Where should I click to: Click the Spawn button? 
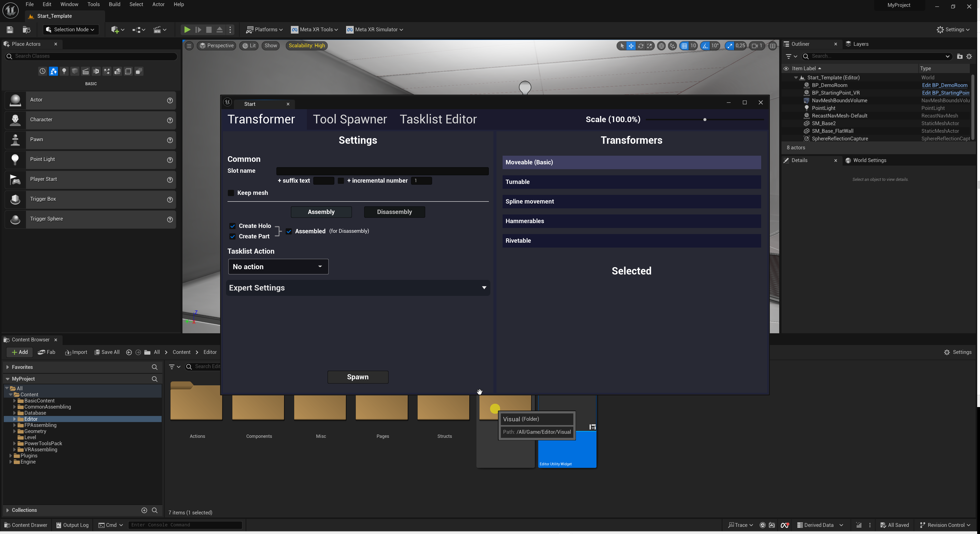click(x=358, y=377)
